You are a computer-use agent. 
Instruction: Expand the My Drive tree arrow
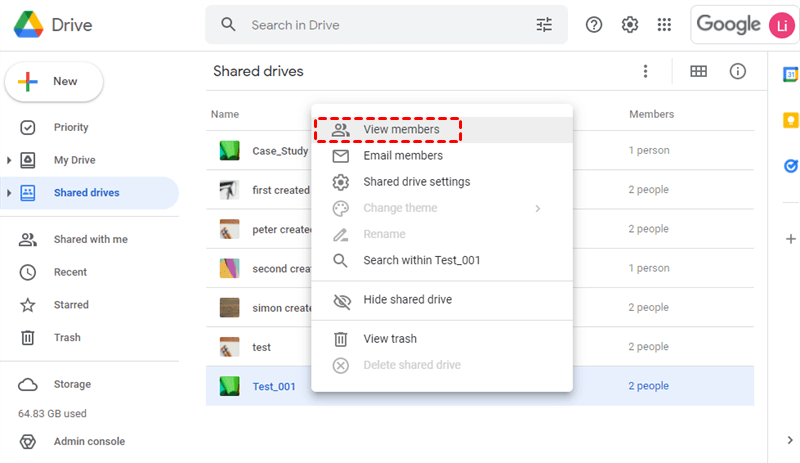pos(9,160)
